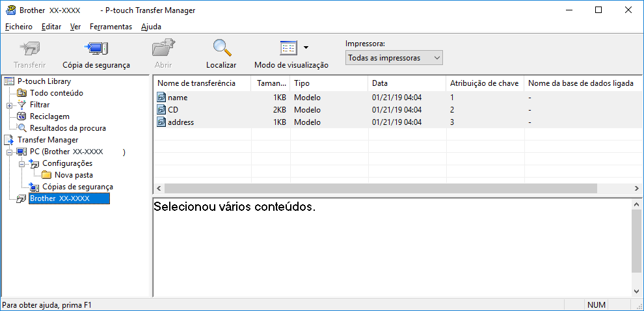Screen dimensions: 644x311
Task: Click the Selecionou vários conteúdos message
Action: point(234,207)
